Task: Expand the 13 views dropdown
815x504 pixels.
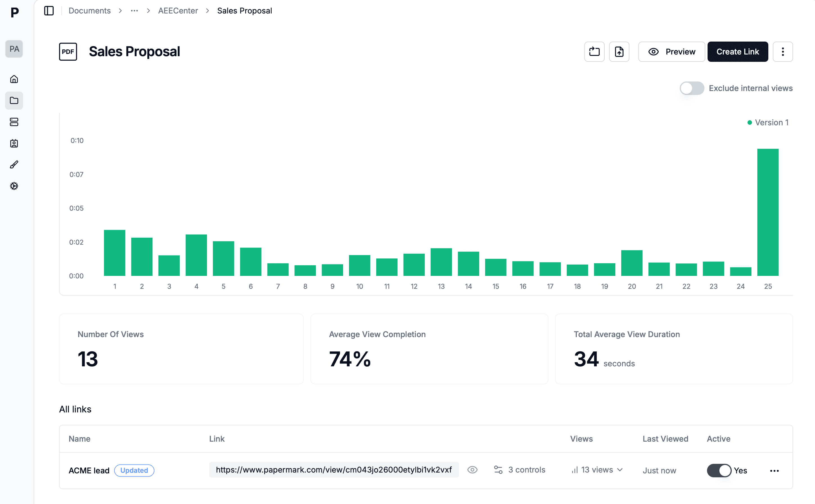Action: click(597, 470)
